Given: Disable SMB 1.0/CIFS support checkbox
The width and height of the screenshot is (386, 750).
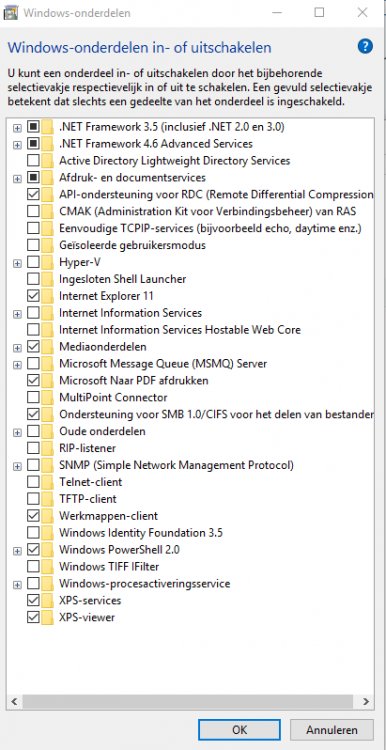Looking at the screenshot, I should point(33,414).
